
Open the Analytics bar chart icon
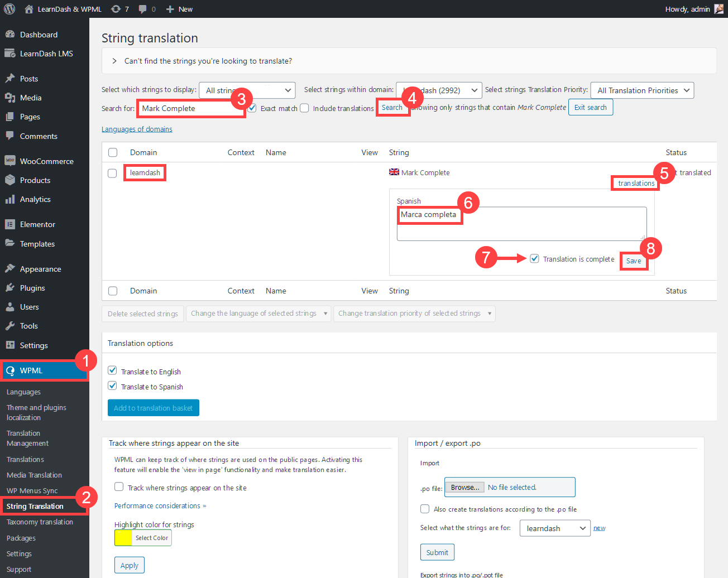[10, 199]
